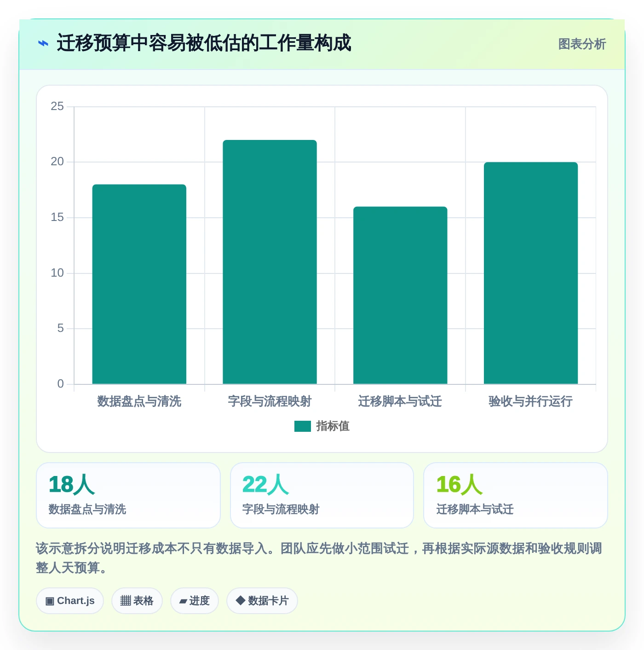Click the 迁移脚本与试迁 bar in the chart
This screenshot has width=644, height=650.
[400, 295]
